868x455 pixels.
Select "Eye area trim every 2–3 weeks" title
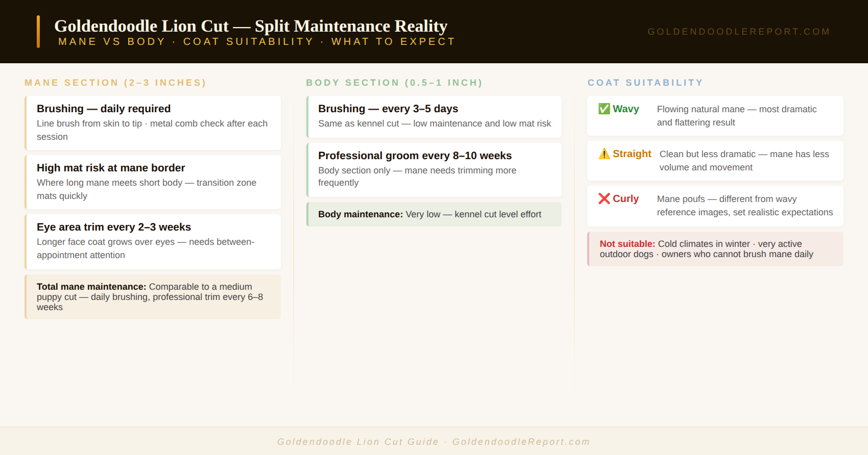pyautogui.click(x=114, y=227)
